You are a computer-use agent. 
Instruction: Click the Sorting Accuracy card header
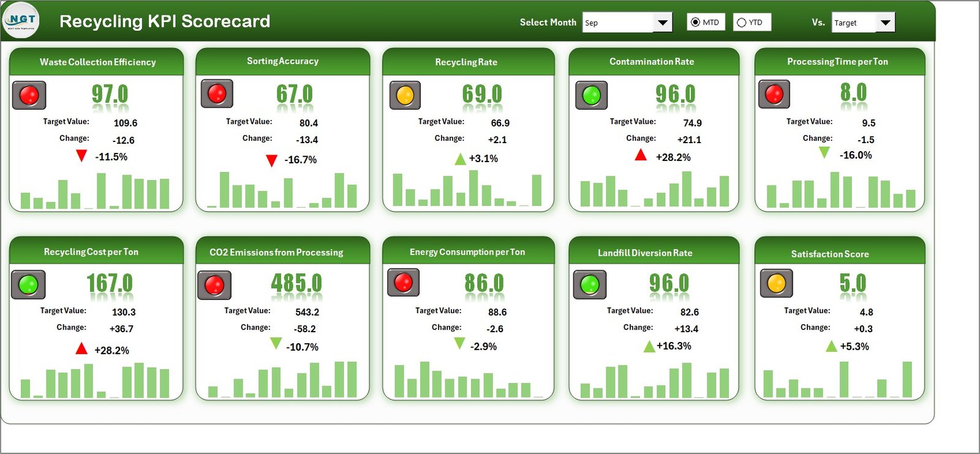click(282, 61)
